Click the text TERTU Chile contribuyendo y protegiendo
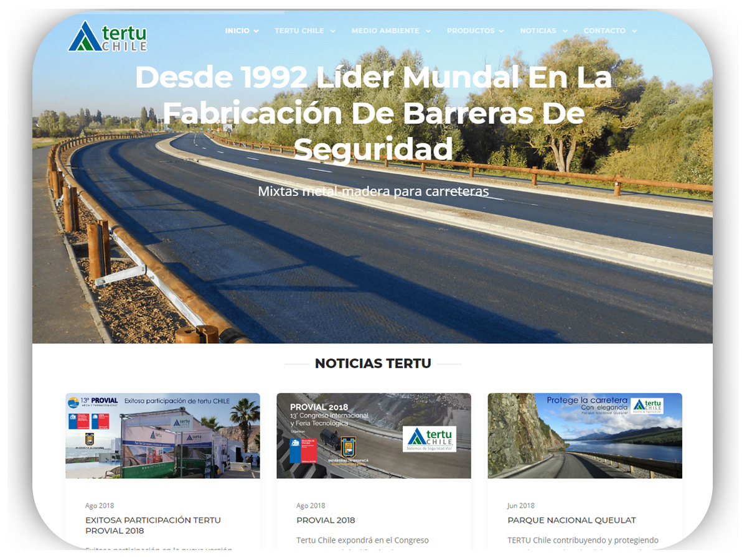The image size is (747, 560). (583, 540)
